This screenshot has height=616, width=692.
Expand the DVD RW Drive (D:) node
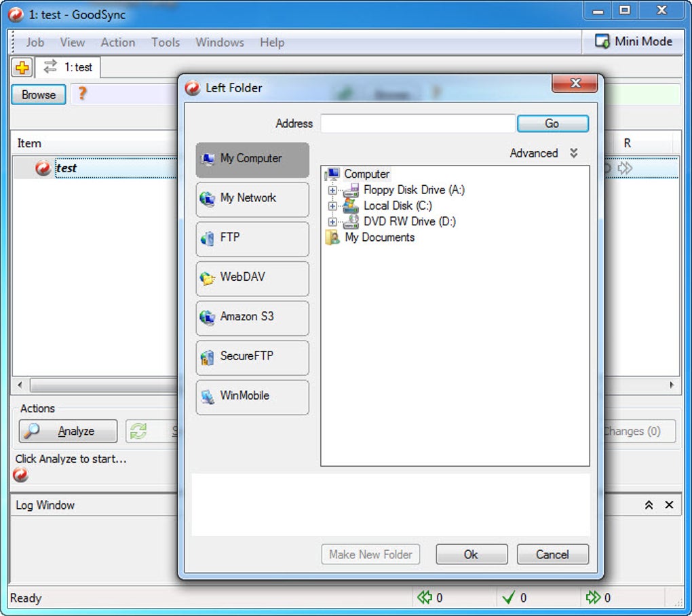[332, 222]
